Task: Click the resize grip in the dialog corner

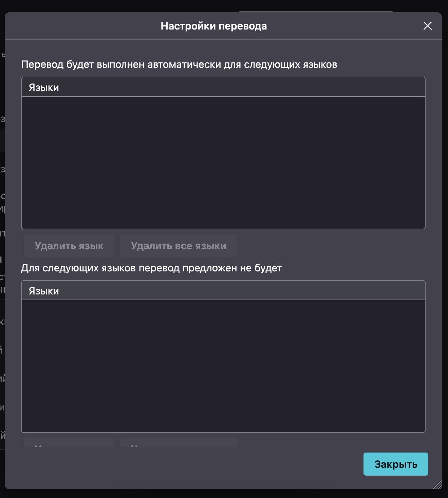Action: point(438,485)
